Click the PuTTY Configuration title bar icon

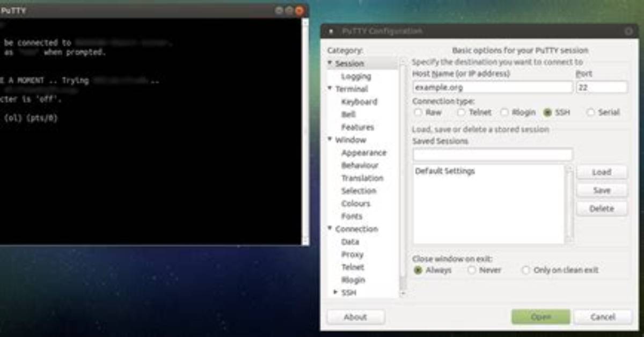pos(331,32)
